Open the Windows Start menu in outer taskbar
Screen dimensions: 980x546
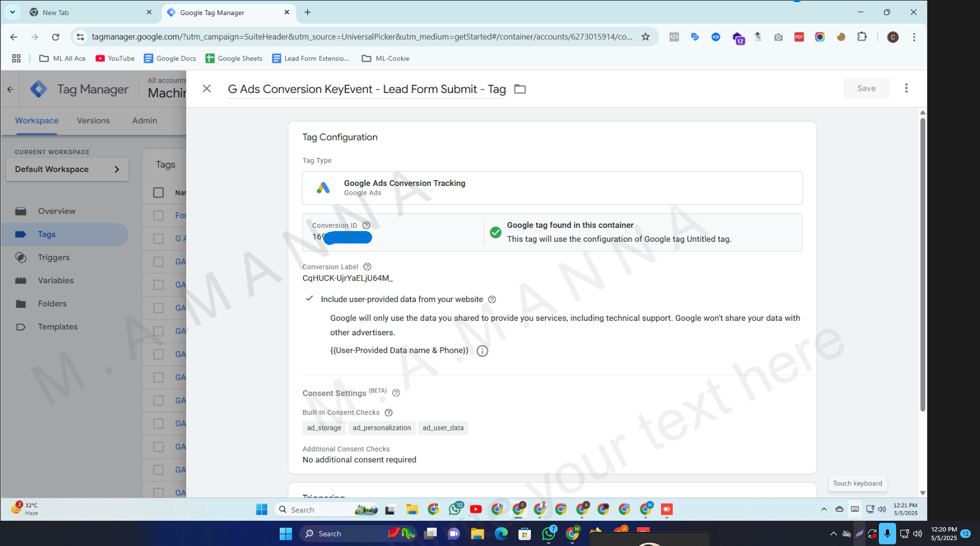[x=286, y=534]
